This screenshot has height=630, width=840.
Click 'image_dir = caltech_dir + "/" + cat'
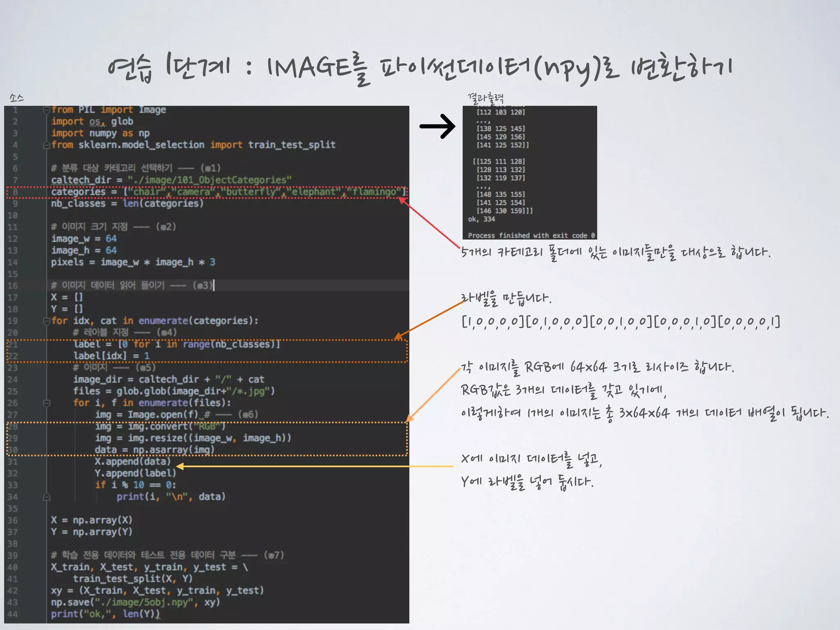point(169,379)
